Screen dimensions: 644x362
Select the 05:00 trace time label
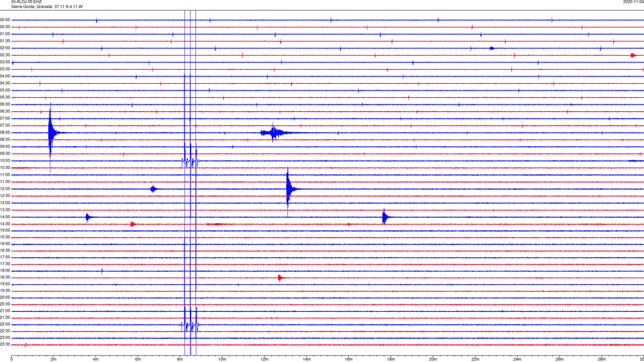click(x=5, y=90)
